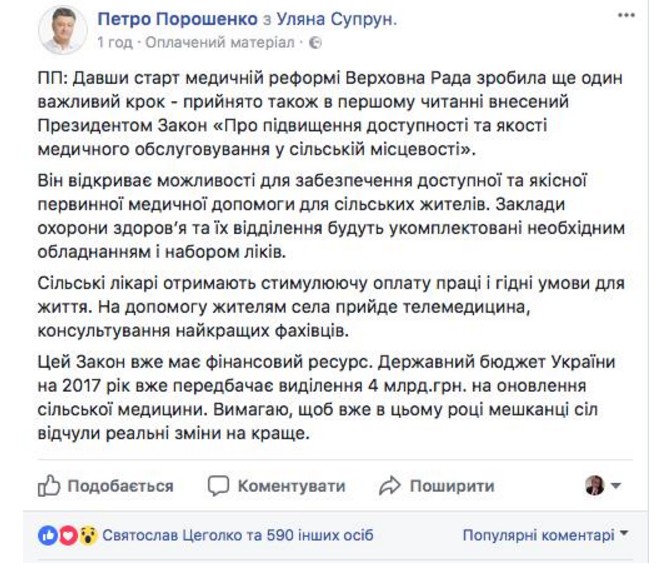This screenshot has height=564, width=661.
Task: Click the share arrow icon
Action: click(390, 486)
